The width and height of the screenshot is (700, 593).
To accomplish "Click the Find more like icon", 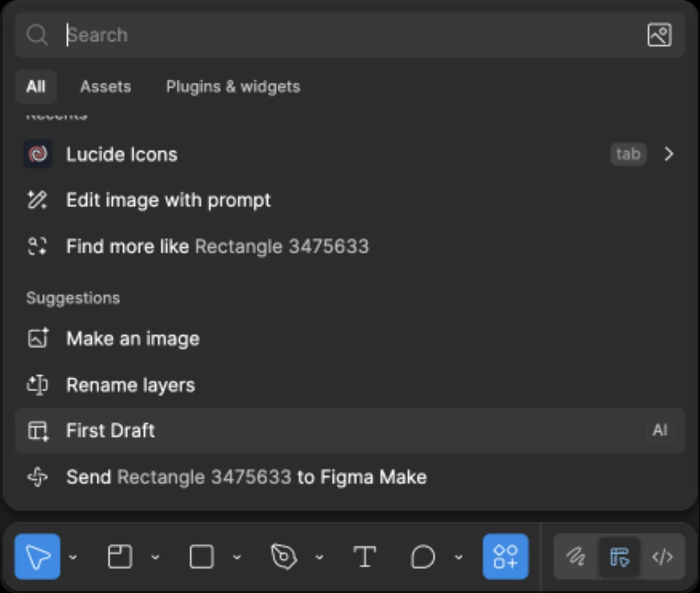I will pos(37,246).
